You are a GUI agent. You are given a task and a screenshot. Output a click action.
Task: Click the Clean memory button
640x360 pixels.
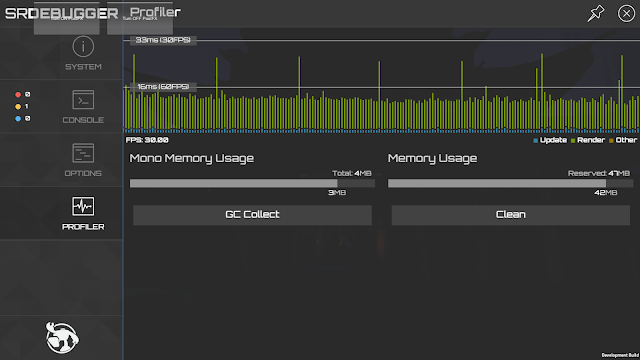point(511,215)
